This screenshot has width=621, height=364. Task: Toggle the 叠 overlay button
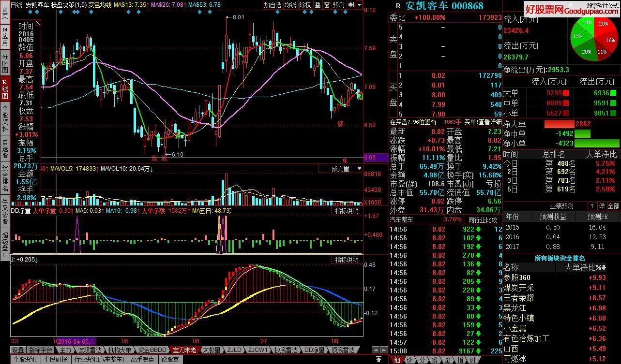(x=318, y=5)
